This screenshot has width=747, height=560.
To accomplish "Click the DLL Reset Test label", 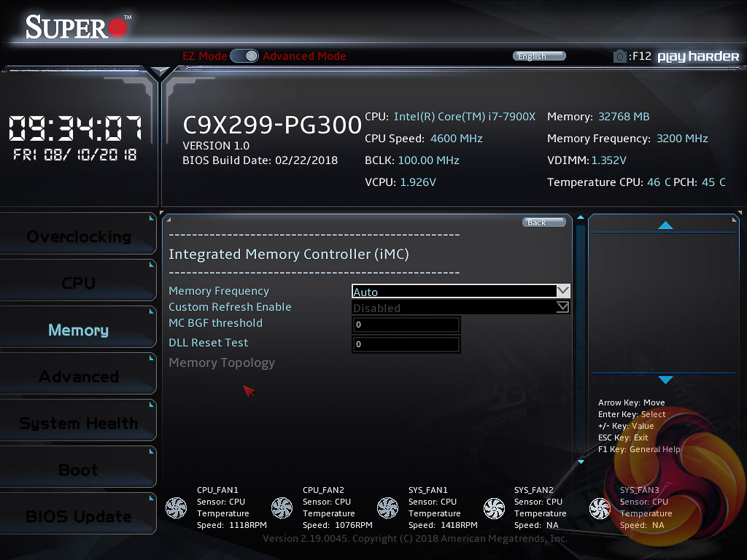I will click(208, 343).
